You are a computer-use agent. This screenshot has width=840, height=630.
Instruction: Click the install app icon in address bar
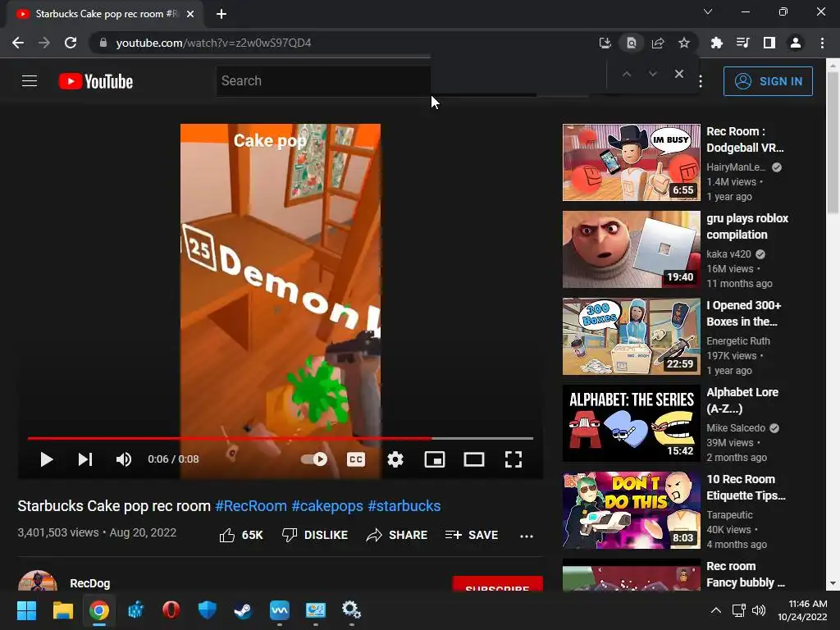pyautogui.click(x=605, y=43)
